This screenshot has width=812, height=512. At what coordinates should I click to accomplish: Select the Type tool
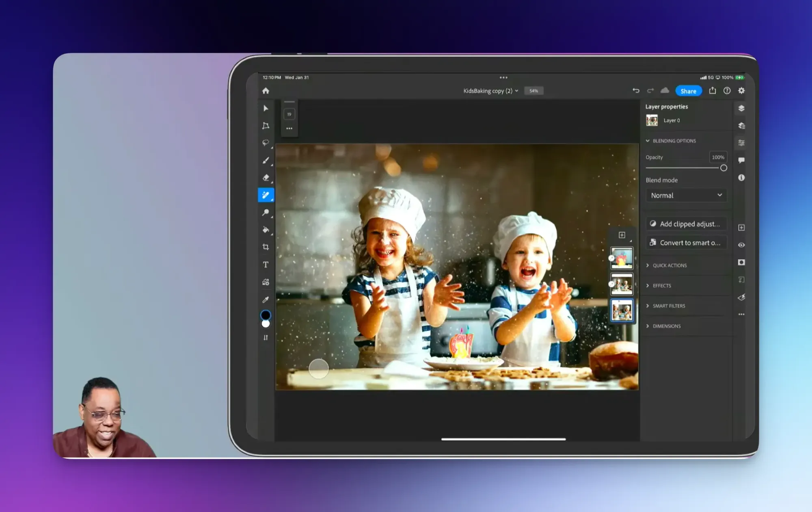tap(266, 265)
